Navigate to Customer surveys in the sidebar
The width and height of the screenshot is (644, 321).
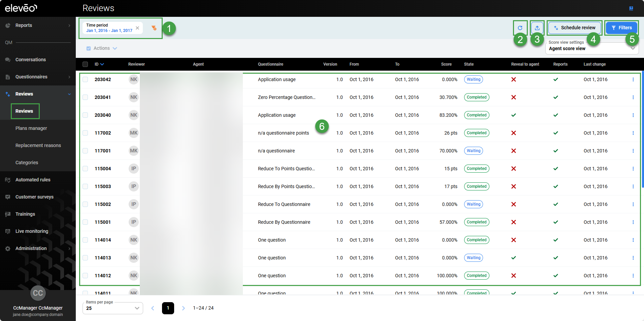(34, 197)
